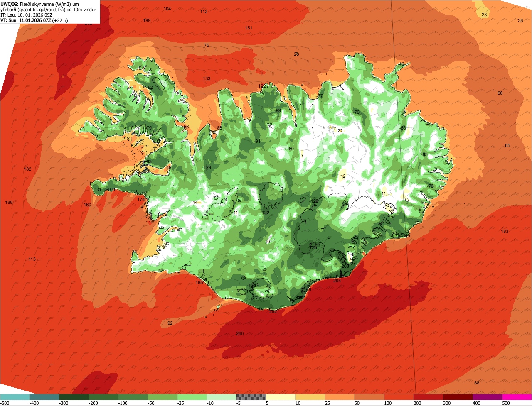This screenshot has width=532, height=406.
Task: Click the map value '7' in central Iceland
Action: point(302,156)
